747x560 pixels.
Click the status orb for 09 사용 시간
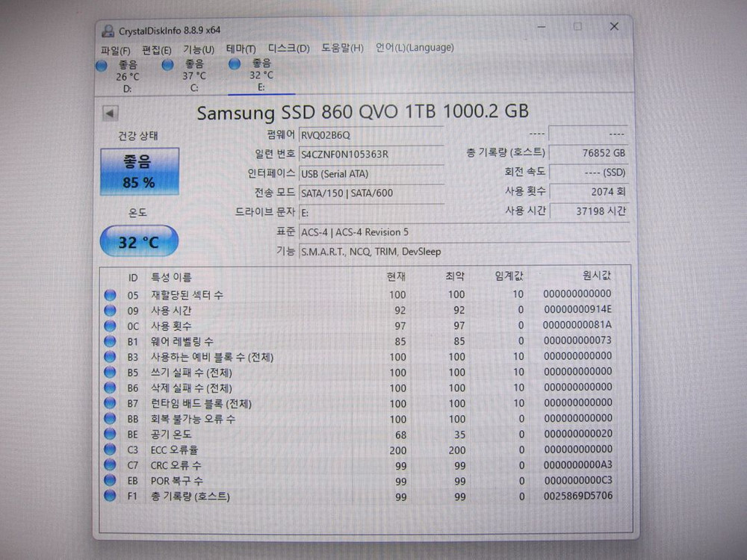tap(110, 311)
